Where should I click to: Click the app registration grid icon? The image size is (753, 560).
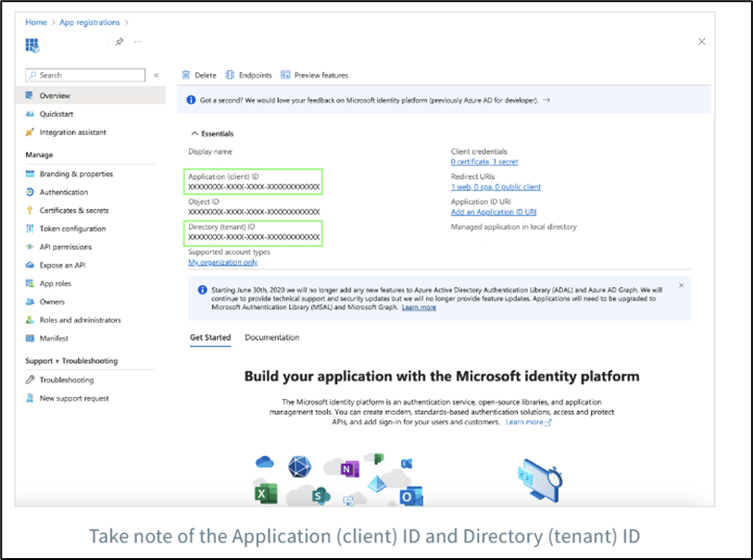point(32,45)
